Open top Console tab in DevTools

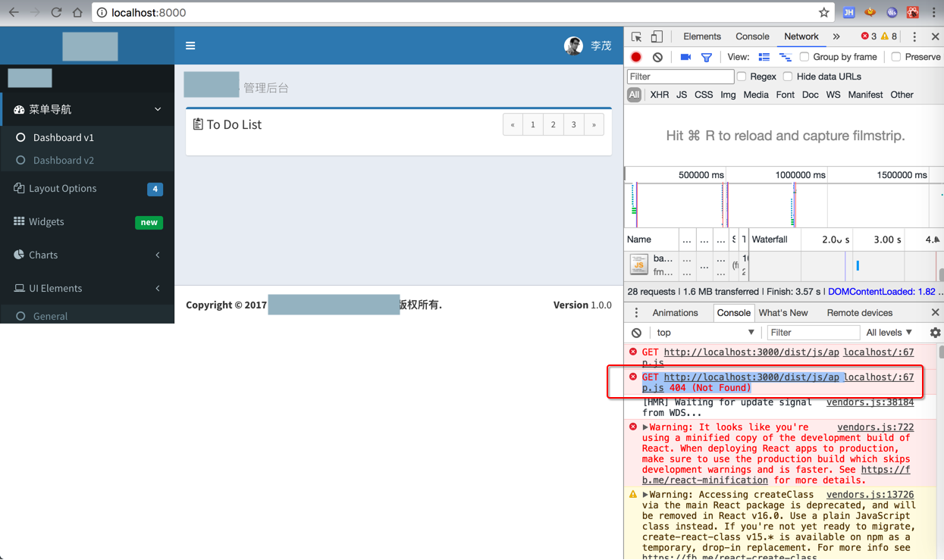point(752,36)
